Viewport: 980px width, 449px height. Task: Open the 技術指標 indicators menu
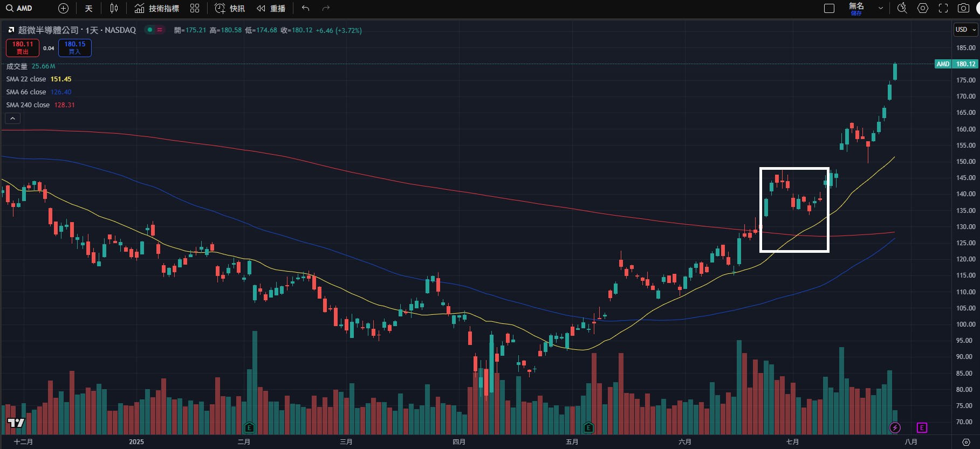[157, 8]
